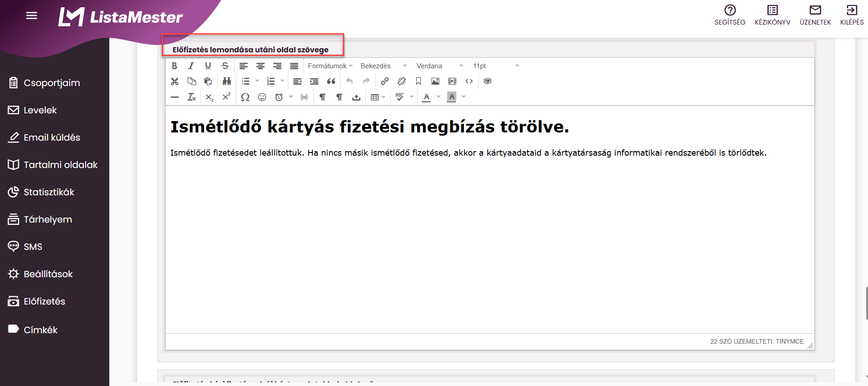View HTML source code
This screenshot has width=868, height=386.
469,81
